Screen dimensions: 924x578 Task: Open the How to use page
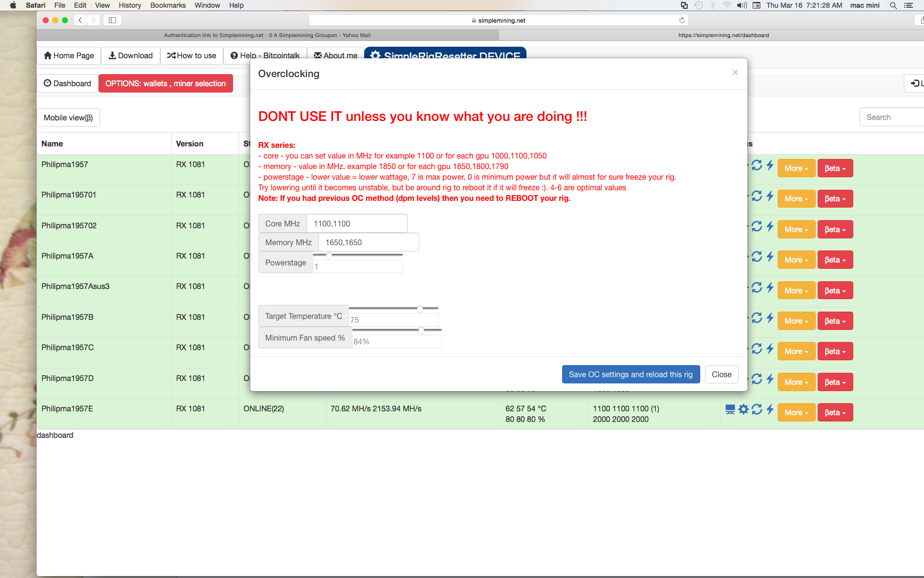[x=192, y=55]
